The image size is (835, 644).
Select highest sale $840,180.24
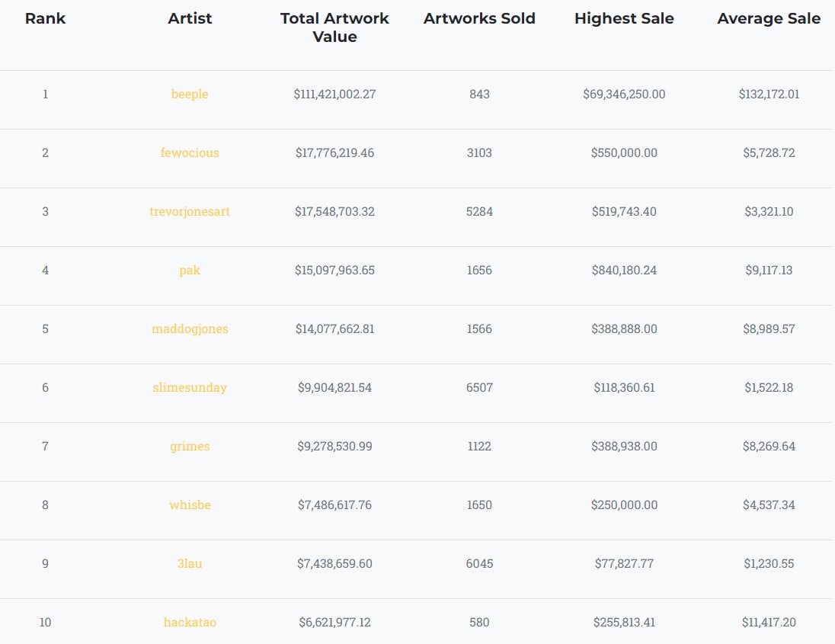pyautogui.click(x=624, y=270)
